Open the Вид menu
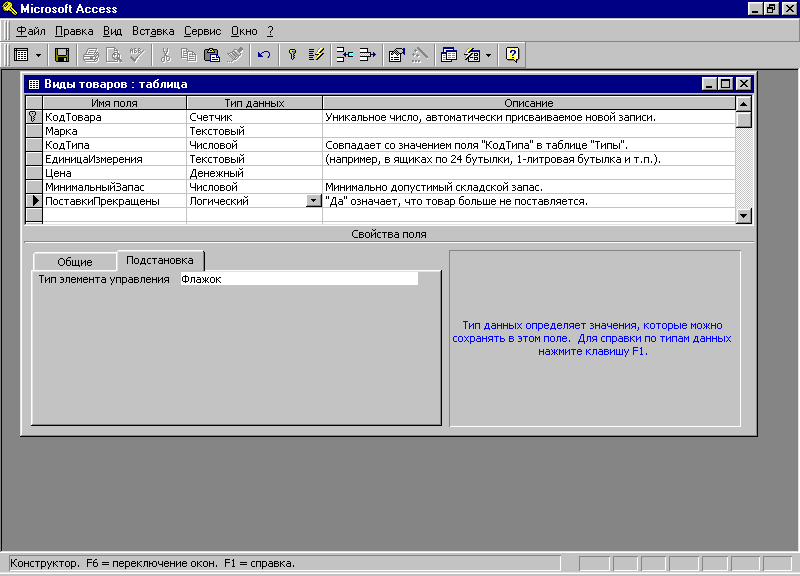 pyautogui.click(x=112, y=31)
